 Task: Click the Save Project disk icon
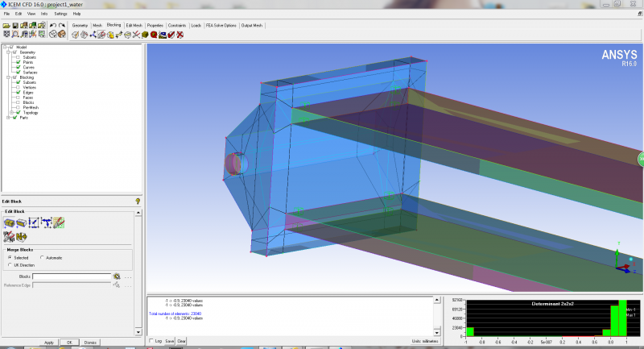[14, 25]
